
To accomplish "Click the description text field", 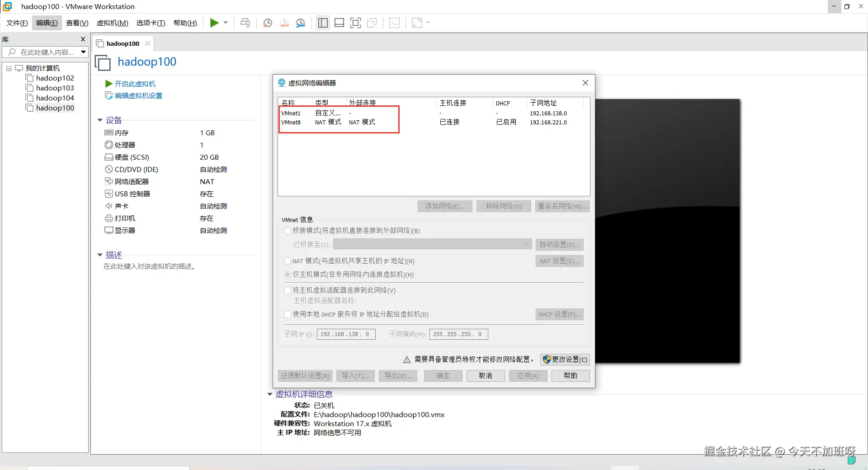I will [149, 266].
